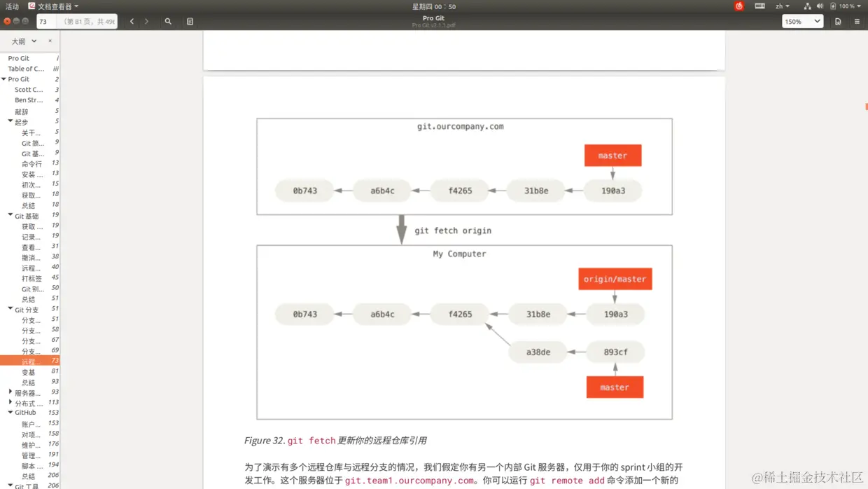Click the volume speaker icon
This screenshot has height=489, width=868.
(820, 6)
